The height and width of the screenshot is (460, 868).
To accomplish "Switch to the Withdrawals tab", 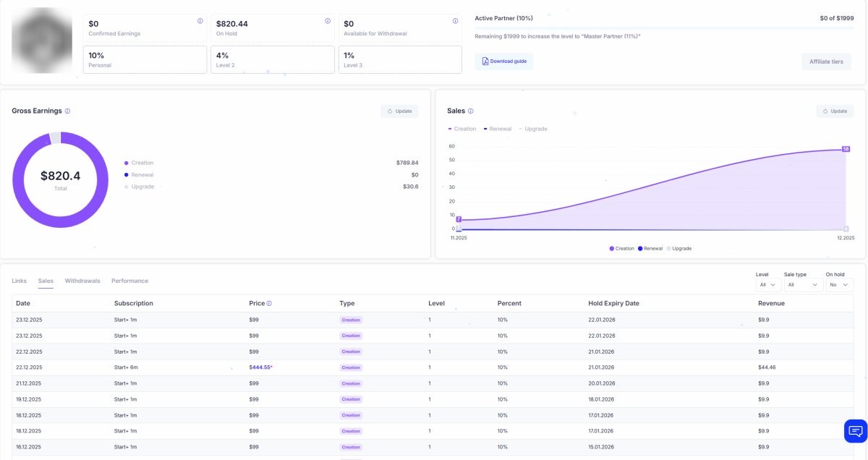I will click(x=82, y=281).
